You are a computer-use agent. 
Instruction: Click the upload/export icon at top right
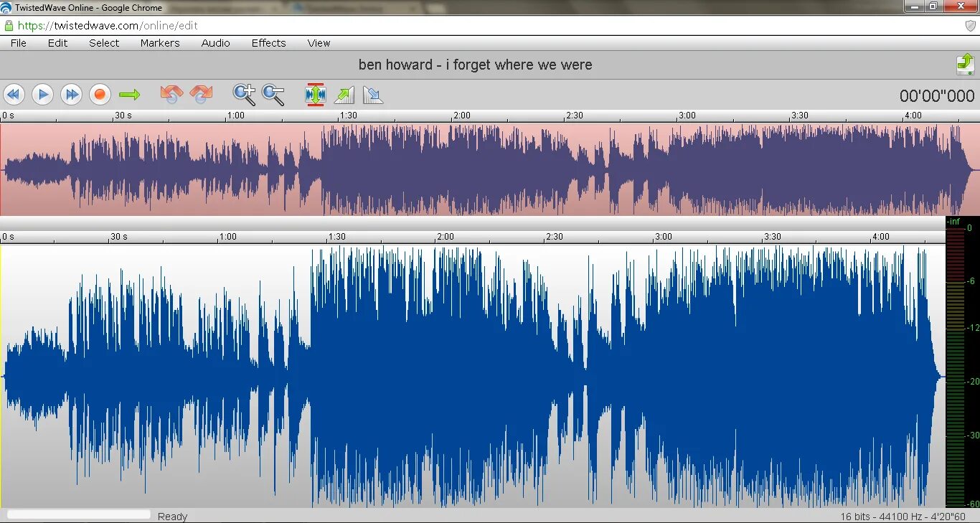point(965,65)
